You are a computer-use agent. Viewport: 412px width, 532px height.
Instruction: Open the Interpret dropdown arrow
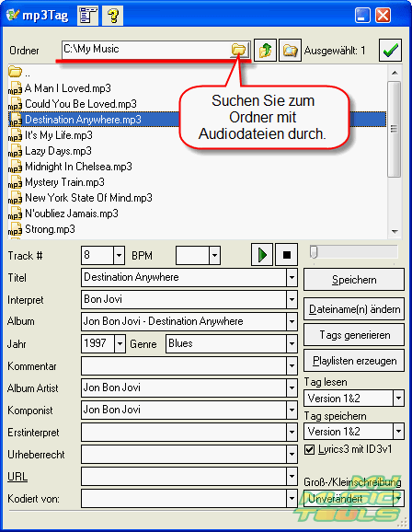click(292, 300)
